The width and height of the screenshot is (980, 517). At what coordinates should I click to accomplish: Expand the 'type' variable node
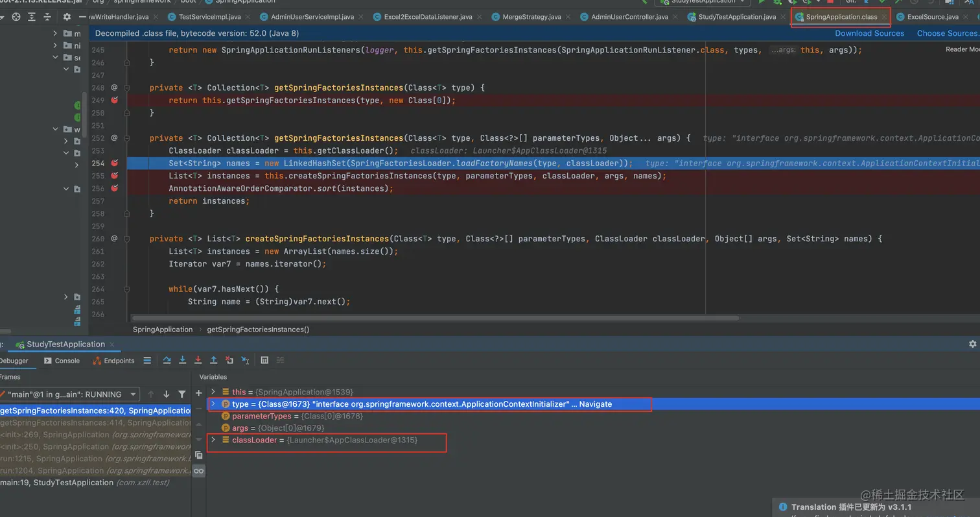[213, 403]
